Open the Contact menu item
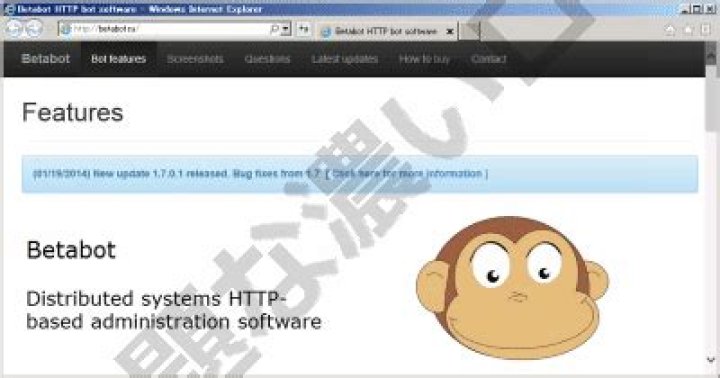720x378 pixels. [x=489, y=59]
